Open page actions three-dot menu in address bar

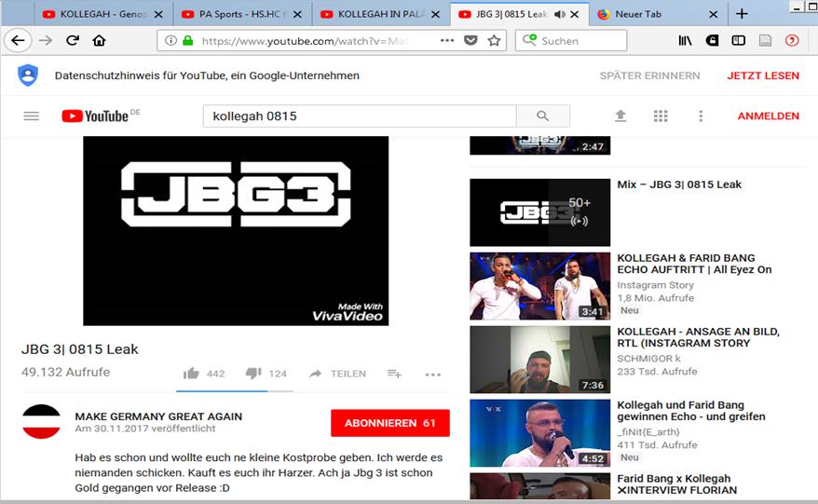coord(447,40)
